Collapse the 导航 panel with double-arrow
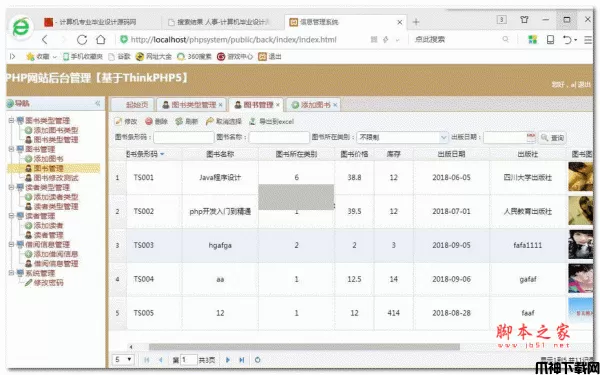Image resolution: width=600 pixels, height=375 pixels. 98,103
